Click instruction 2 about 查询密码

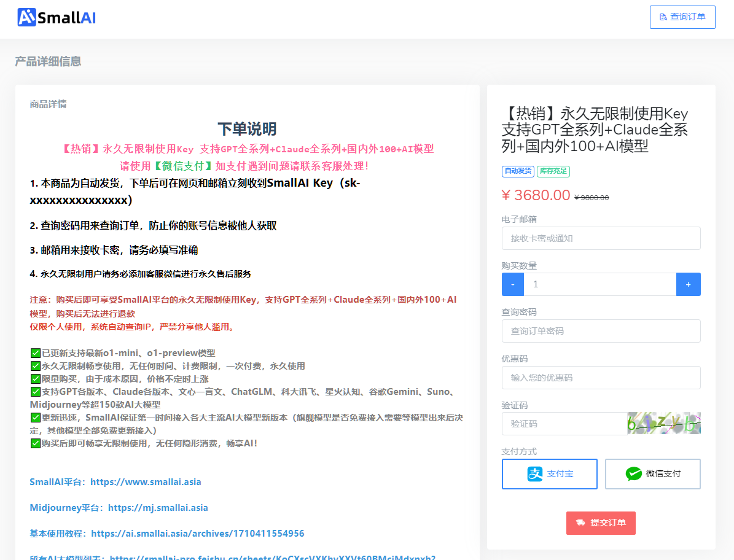153,225
